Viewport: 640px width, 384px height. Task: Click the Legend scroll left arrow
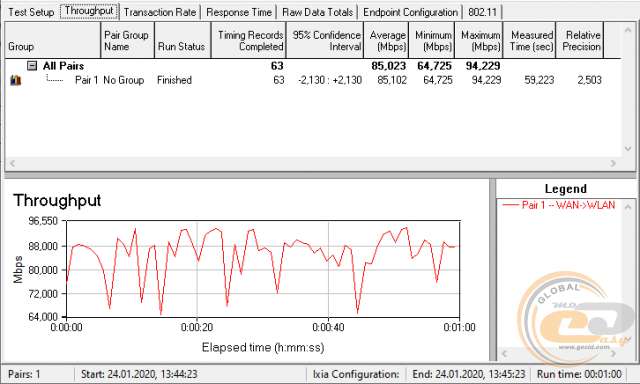(504, 353)
